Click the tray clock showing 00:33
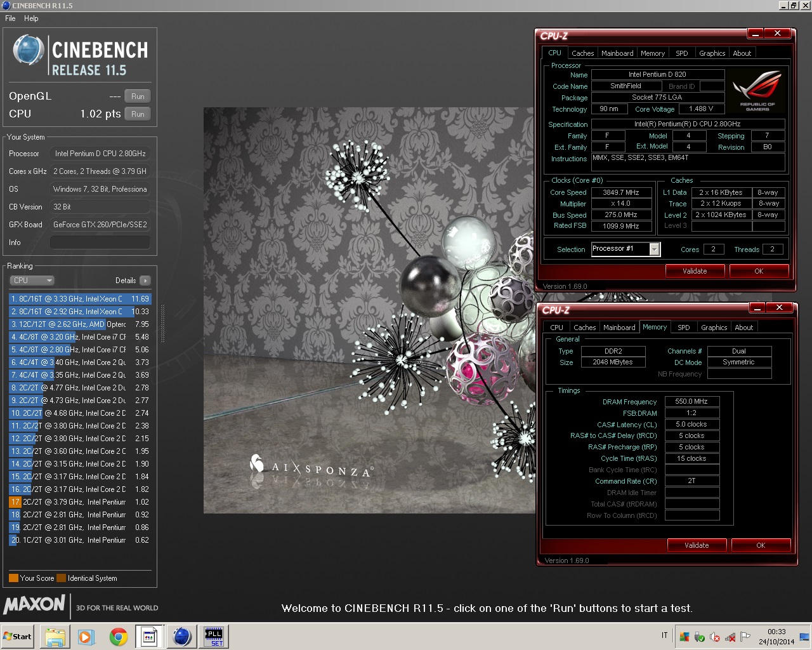Screen dimensions: 812x650 [776, 637]
